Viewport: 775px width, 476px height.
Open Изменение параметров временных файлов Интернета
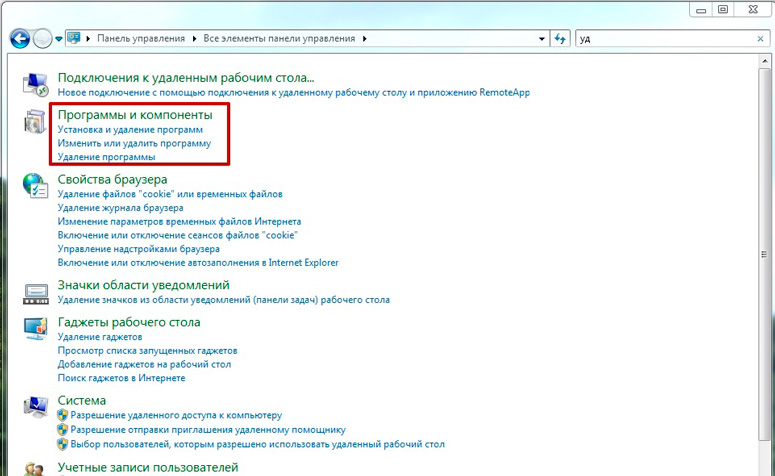click(x=179, y=221)
